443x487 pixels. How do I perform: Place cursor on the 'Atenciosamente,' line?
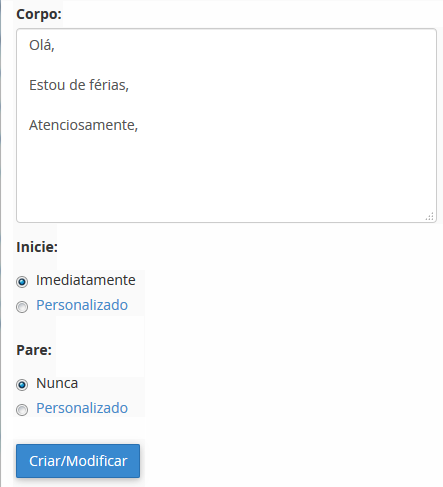coord(83,125)
